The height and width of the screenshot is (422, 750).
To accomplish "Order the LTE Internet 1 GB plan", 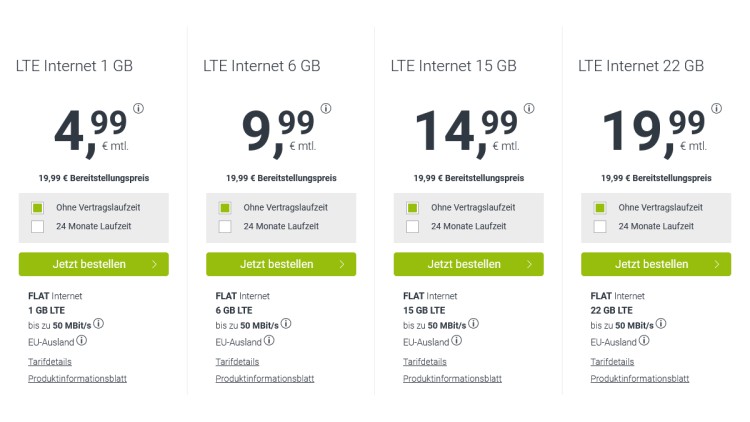I will pyautogui.click(x=94, y=264).
